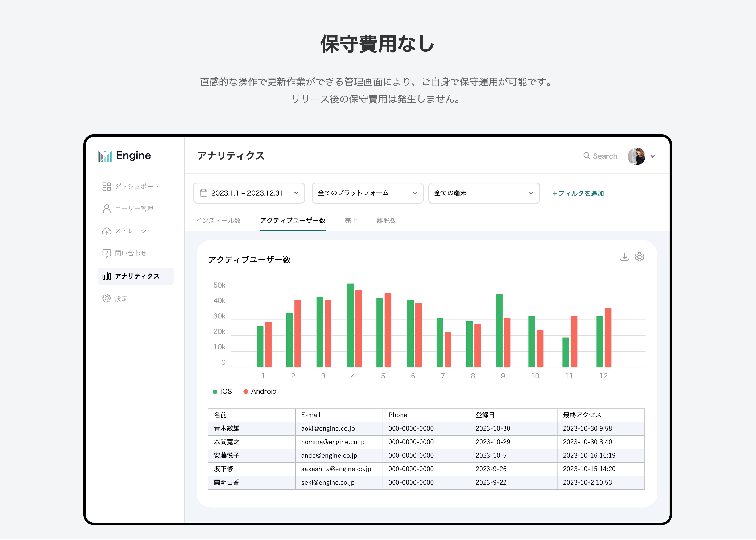Click +フィルタを追加 link
This screenshot has width=756, height=540.
[578, 193]
